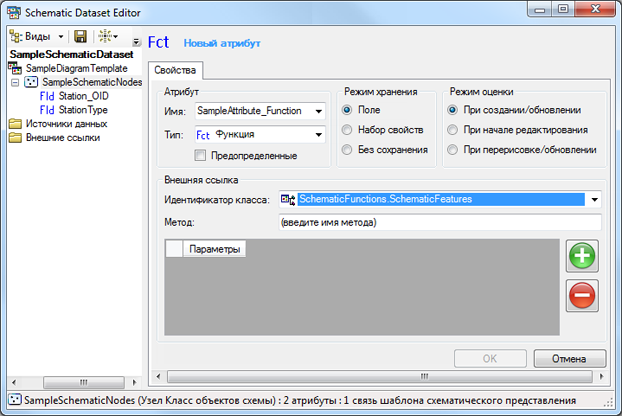Open the Имя attribute name dropdown
The height and width of the screenshot is (416, 622).
[319, 111]
